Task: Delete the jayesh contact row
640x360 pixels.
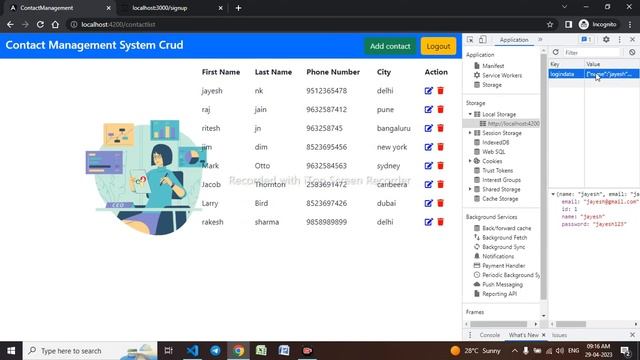Action: click(x=440, y=91)
